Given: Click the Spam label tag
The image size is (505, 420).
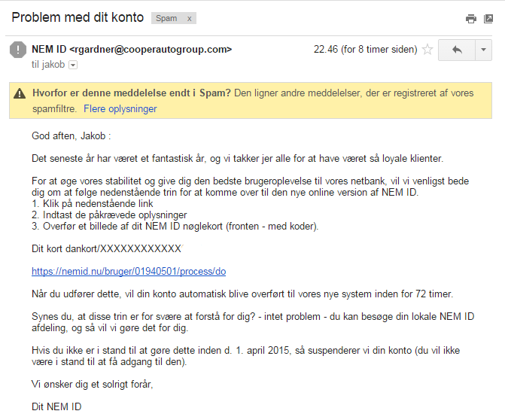Looking at the screenshot, I should (166, 18).
